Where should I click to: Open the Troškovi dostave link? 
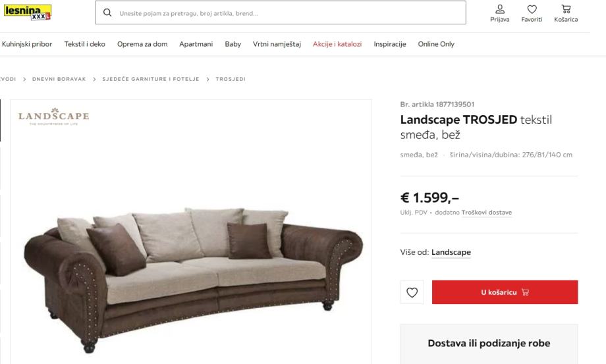pos(487,213)
